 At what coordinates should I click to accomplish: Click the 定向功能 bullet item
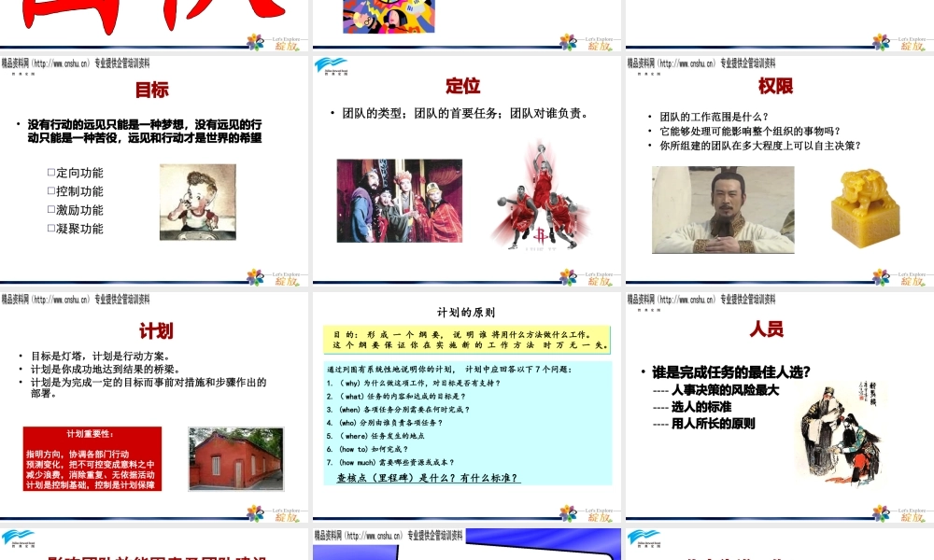[76, 173]
